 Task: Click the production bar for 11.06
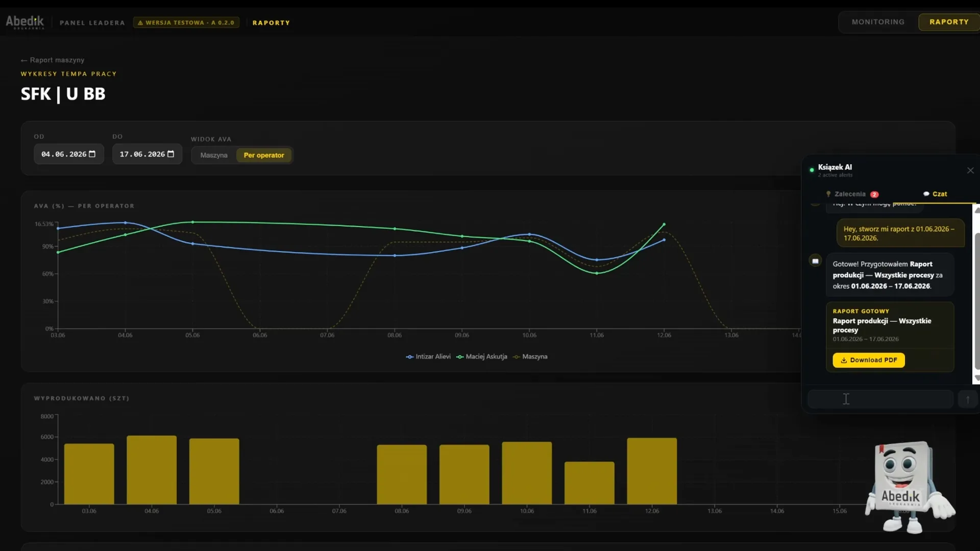[x=590, y=483]
